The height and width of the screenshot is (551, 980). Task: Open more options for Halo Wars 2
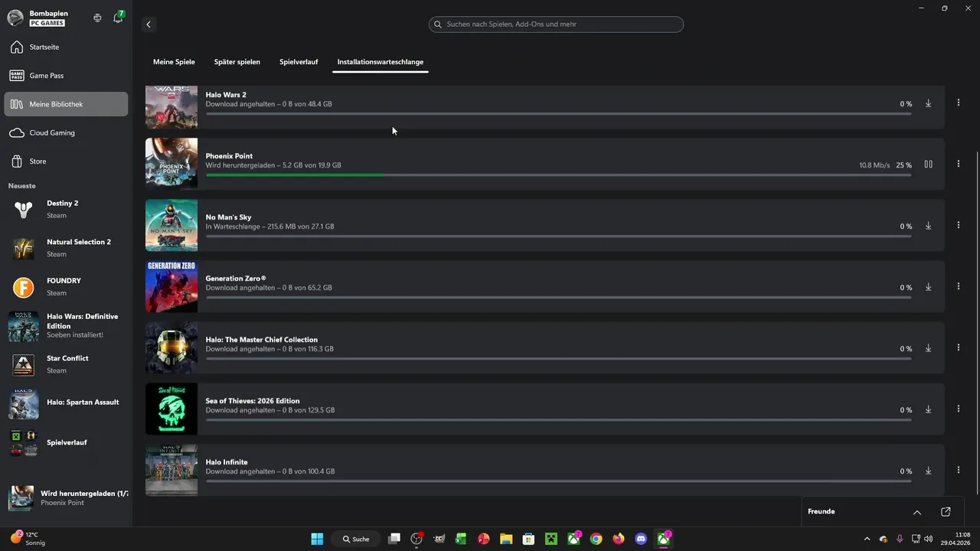click(959, 103)
